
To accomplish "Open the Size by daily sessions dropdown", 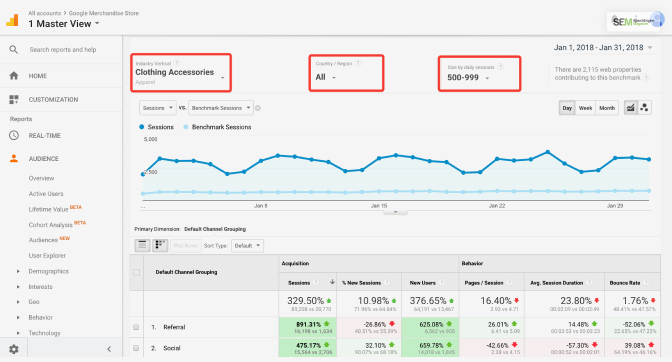I will coord(479,74).
